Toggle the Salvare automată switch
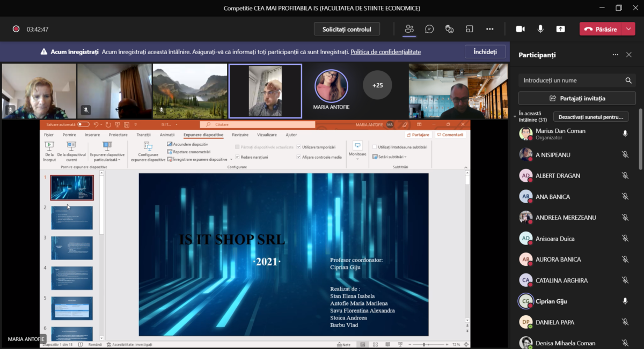Viewport: 644px width, 349px height. click(83, 124)
